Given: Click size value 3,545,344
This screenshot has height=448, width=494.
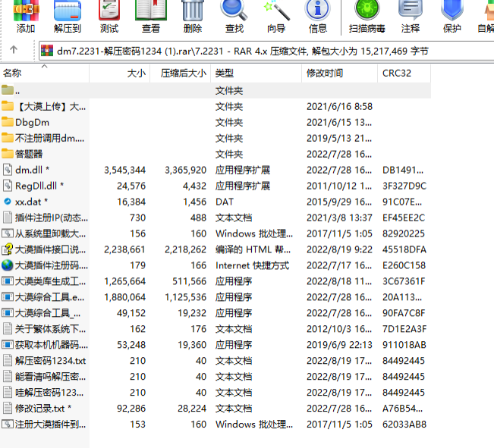Looking at the screenshot, I should [x=124, y=170].
